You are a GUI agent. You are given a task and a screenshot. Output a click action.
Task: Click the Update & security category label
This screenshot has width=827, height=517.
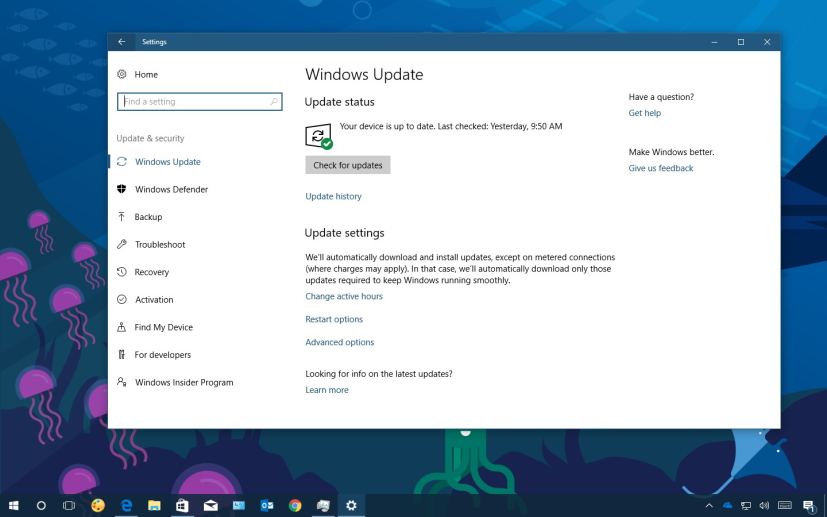(150, 138)
